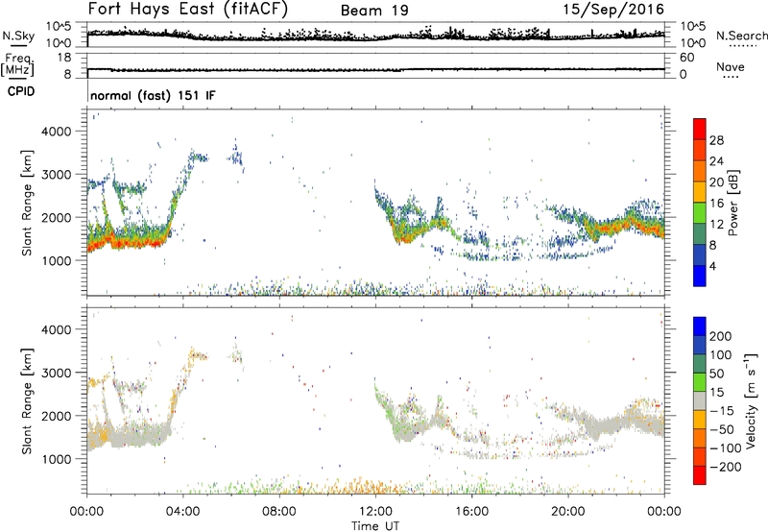Click the gray band of the velocity colorbar

[x=700, y=400]
